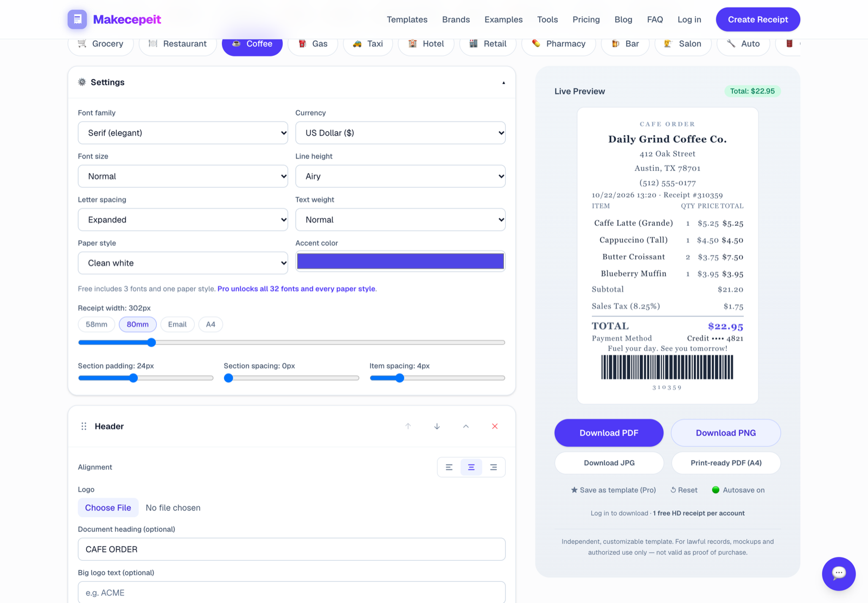The width and height of the screenshot is (868, 603).
Task: Align header text right
Action: [x=494, y=467]
